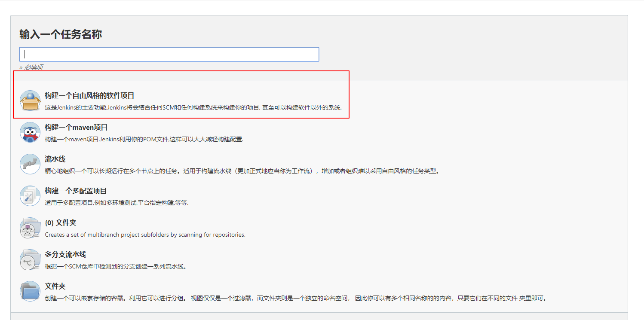The width and height of the screenshot is (644, 320).
Task: Choose 文件夹 title at the bottom
Action: click(x=55, y=286)
